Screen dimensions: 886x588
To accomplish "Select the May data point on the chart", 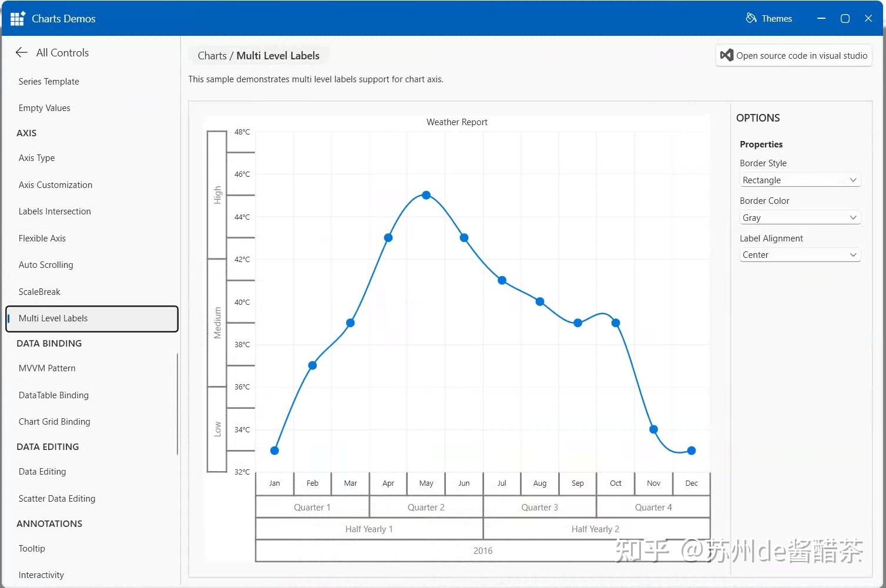I will (x=425, y=194).
